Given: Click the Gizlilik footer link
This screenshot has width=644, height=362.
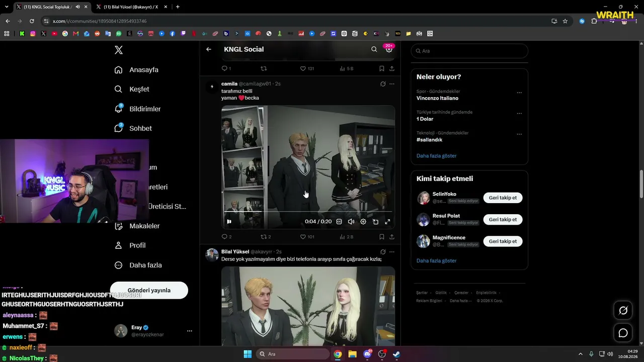Looking at the screenshot, I should click(441, 293).
